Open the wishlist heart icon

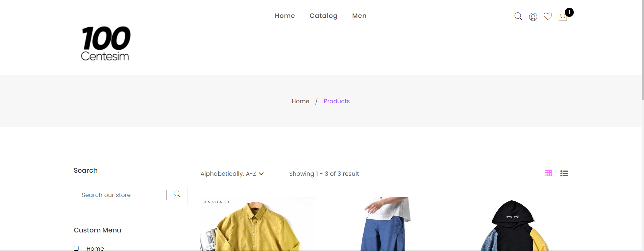click(x=548, y=16)
